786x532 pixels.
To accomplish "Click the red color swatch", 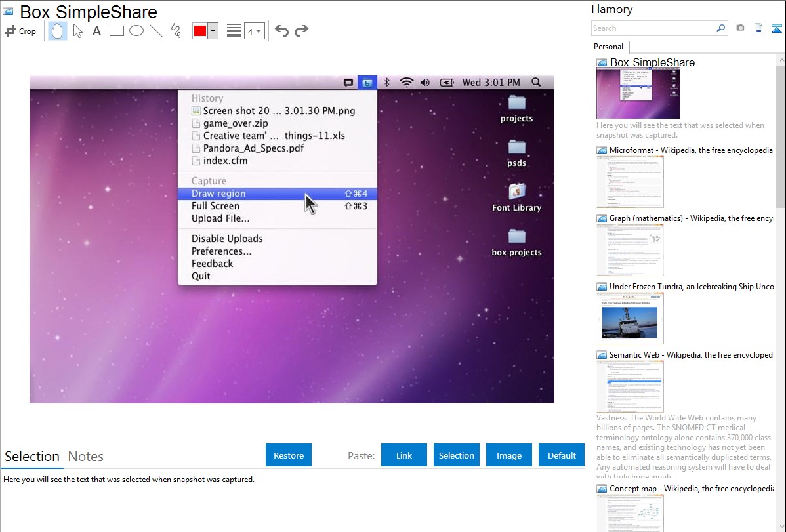I will pyautogui.click(x=200, y=31).
